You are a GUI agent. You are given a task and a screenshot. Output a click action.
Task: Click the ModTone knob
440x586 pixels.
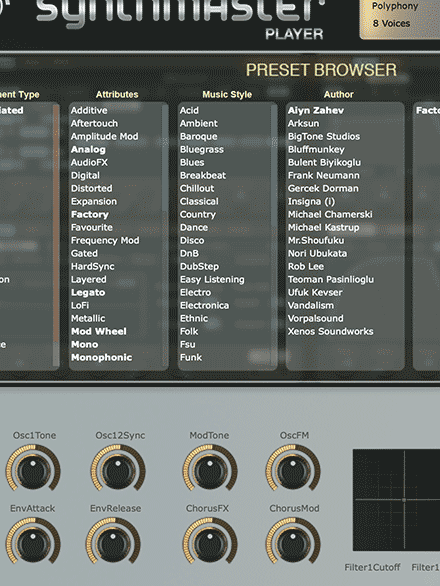tap(210, 468)
